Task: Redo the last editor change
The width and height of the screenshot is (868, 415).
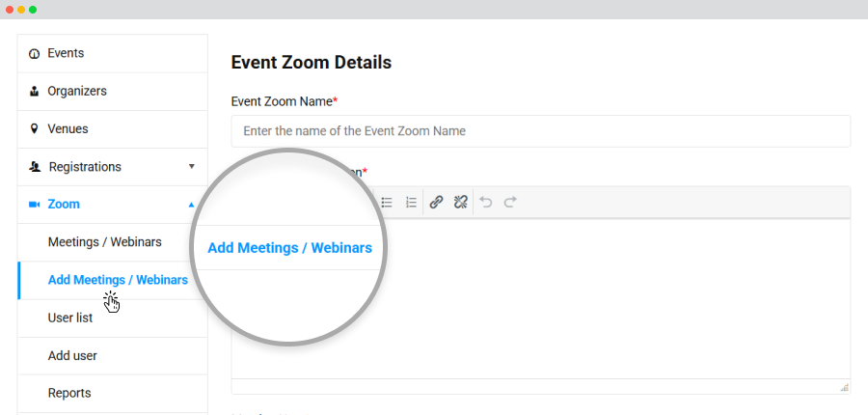Action: pos(510,203)
